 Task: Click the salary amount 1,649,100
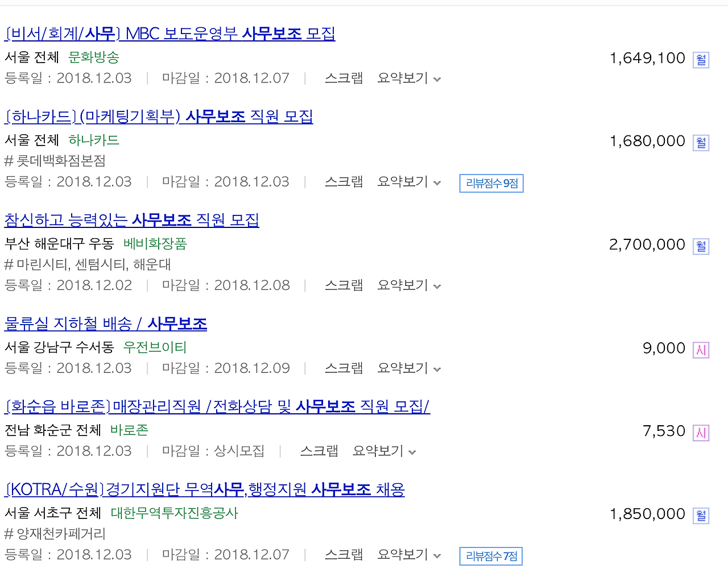[x=647, y=58]
